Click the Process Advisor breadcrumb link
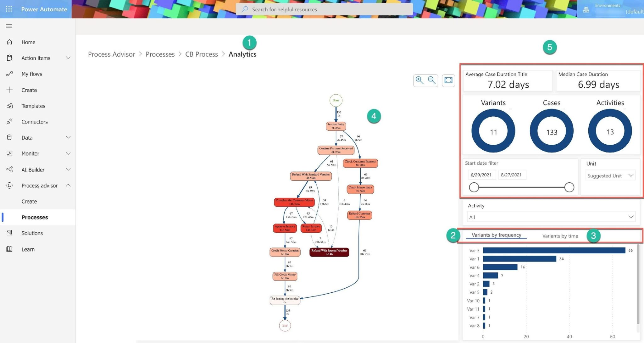The height and width of the screenshot is (343, 644). click(x=111, y=54)
